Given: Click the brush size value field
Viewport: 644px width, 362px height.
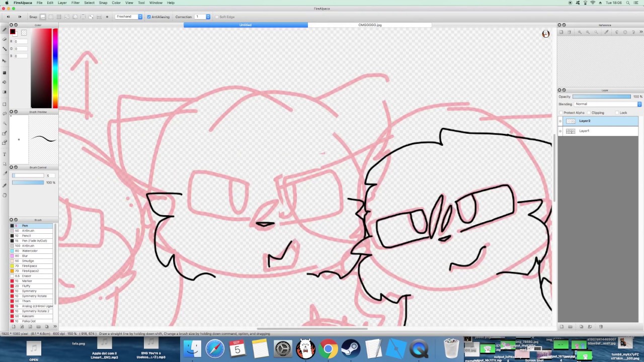Looking at the screenshot, I should [x=50, y=175].
